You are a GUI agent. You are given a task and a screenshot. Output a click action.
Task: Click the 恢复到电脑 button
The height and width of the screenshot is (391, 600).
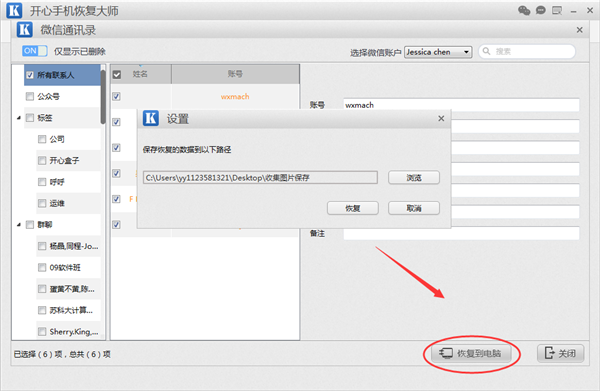coord(471,353)
